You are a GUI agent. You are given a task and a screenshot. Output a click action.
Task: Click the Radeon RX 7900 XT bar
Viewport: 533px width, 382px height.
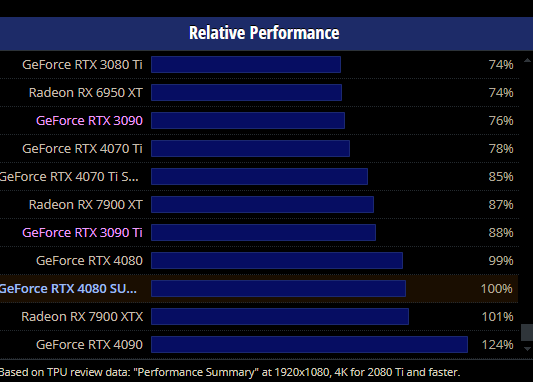(262, 205)
